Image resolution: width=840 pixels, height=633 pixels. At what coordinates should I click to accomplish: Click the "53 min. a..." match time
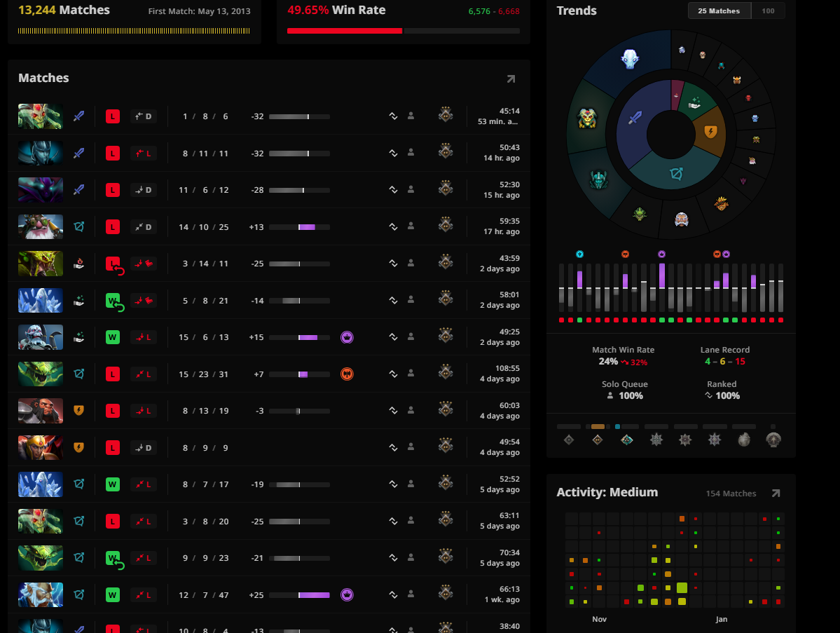[x=497, y=122]
